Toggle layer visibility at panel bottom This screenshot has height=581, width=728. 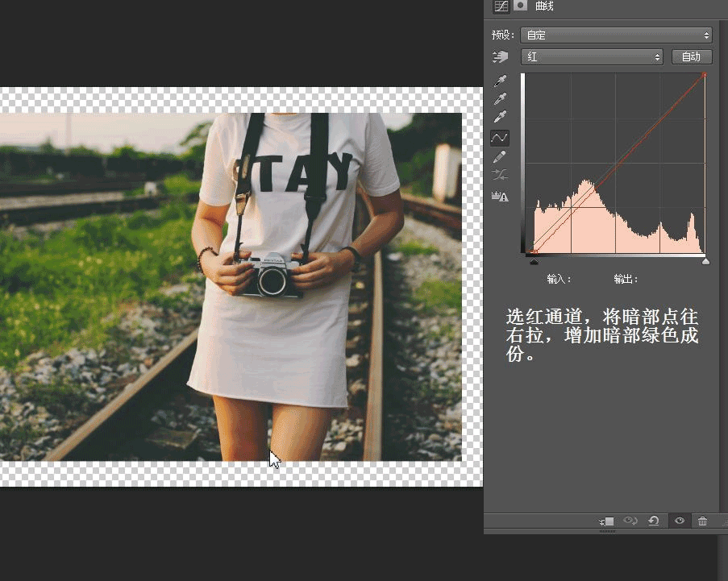[681, 521]
